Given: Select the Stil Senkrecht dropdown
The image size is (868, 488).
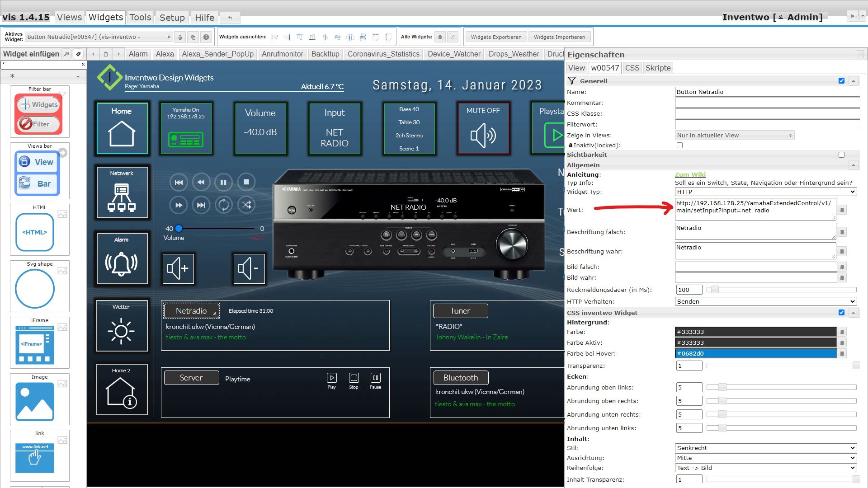Looking at the screenshot, I should tap(765, 447).
